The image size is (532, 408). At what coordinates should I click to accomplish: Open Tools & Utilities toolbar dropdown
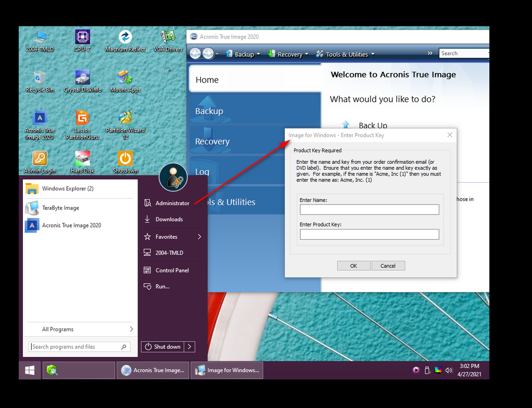click(x=345, y=54)
